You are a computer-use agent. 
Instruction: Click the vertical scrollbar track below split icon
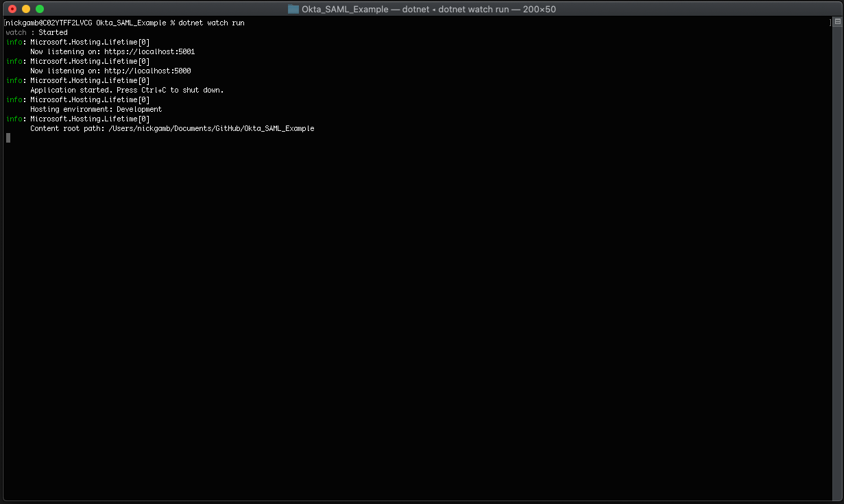[x=837, y=261]
